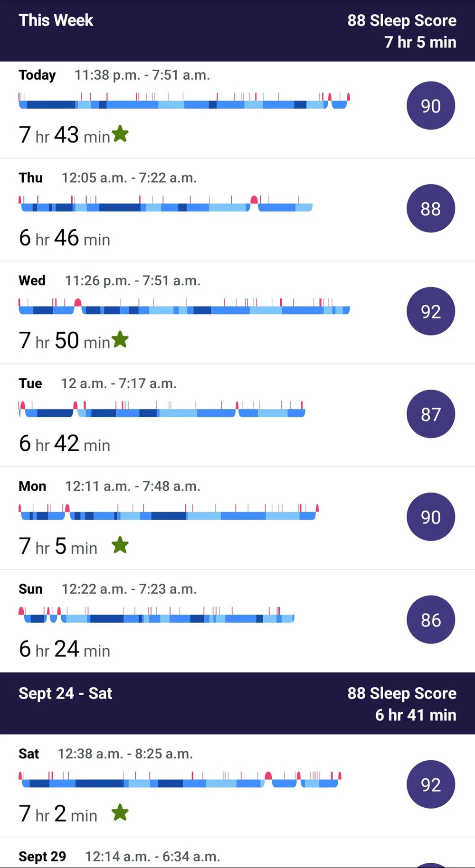The image size is (475, 868).
Task: Tap Today's sleep score 90 badge
Action: point(430,105)
